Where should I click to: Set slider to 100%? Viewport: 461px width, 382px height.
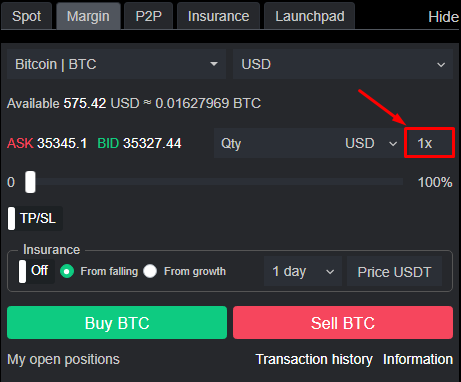click(x=435, y=182)
